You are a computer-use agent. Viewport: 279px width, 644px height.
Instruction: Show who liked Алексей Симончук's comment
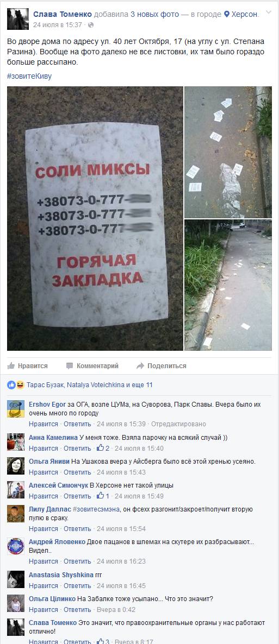pos(103,496)
